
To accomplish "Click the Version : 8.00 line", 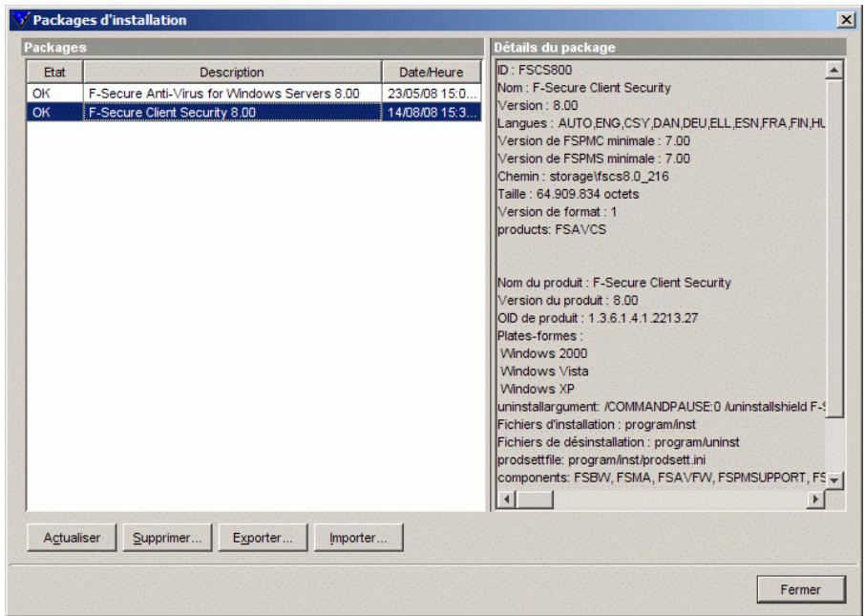I will pos(538,105).
